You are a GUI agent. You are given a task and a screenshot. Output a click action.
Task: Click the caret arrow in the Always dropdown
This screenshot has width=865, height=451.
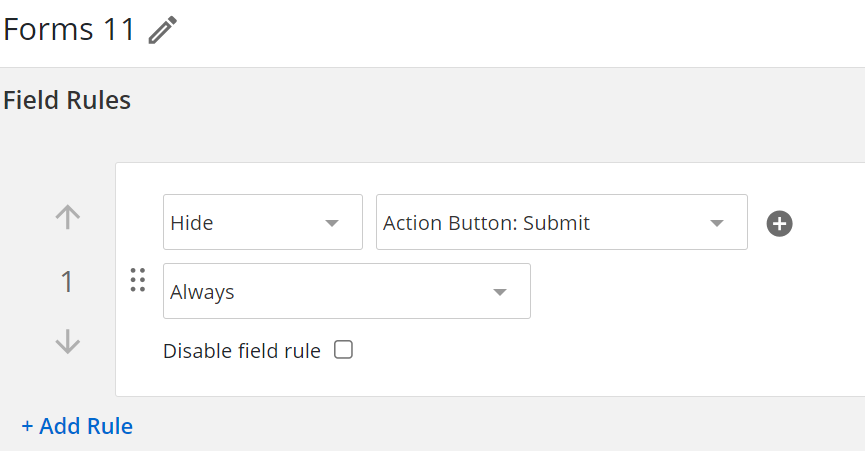tap(500, 292)
